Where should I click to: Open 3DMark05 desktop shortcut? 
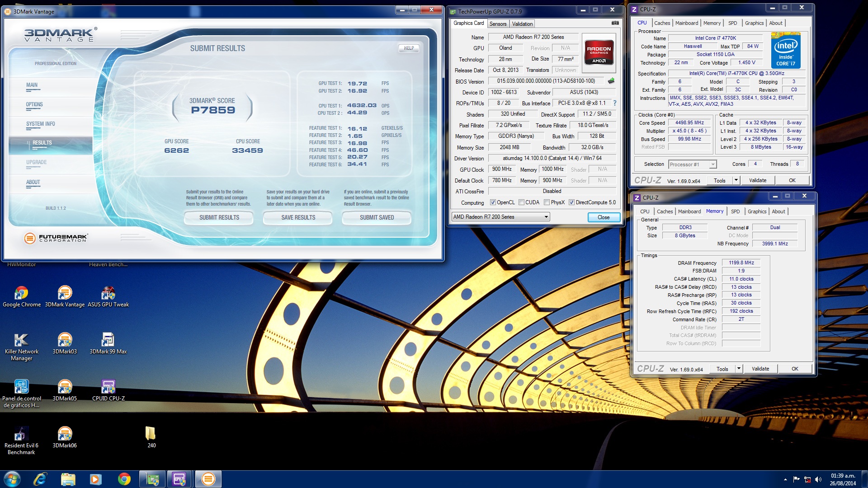tap(65, 390)
